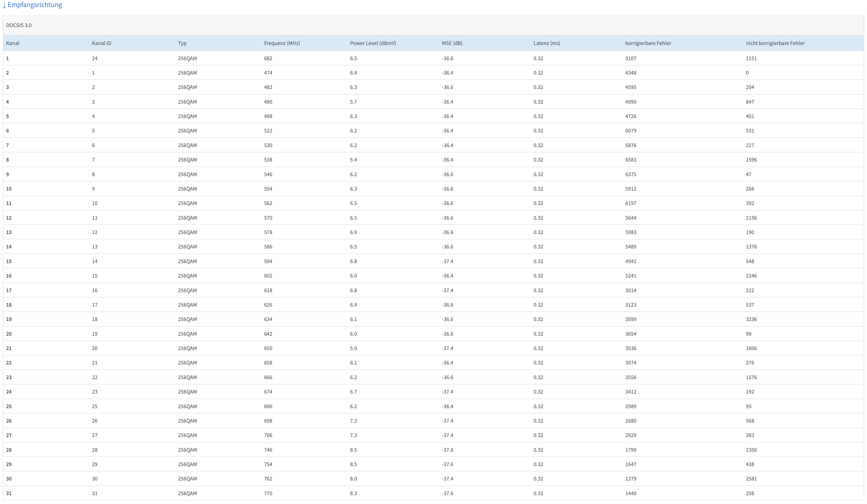Select the row for Kanal 1

pos(8,58)
